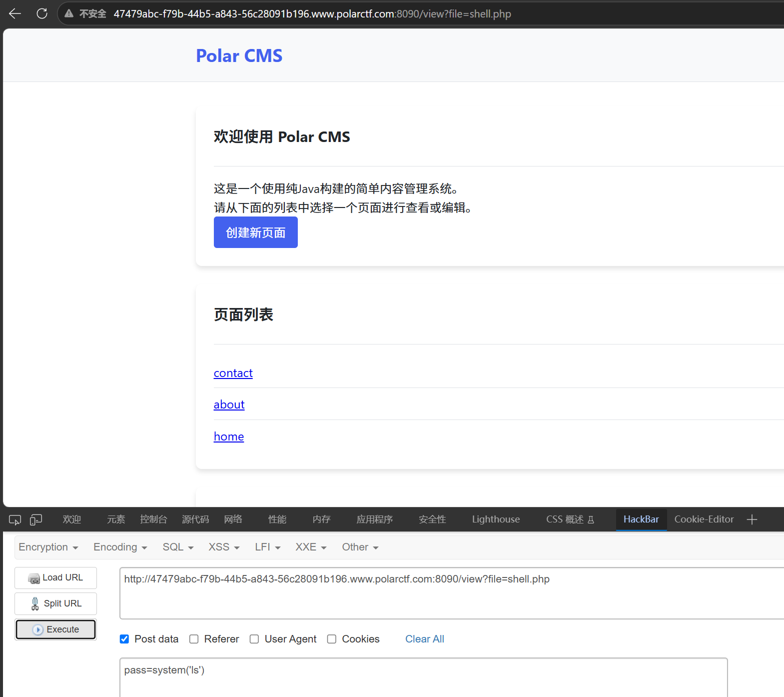Click the not-secure warning triangle icon
The height and width of the screenshot is (697, 784).
[x=69, y=13]
